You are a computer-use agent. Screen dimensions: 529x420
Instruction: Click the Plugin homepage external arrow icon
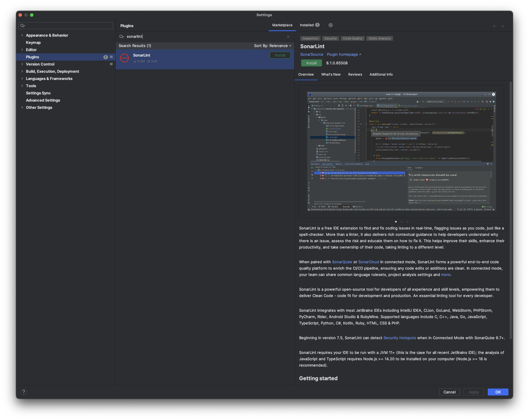360,55
